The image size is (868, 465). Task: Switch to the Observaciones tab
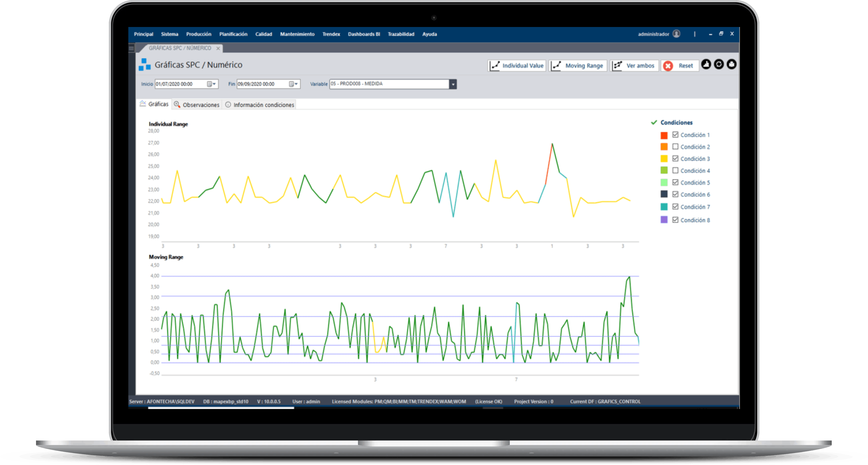coord(197,105)
